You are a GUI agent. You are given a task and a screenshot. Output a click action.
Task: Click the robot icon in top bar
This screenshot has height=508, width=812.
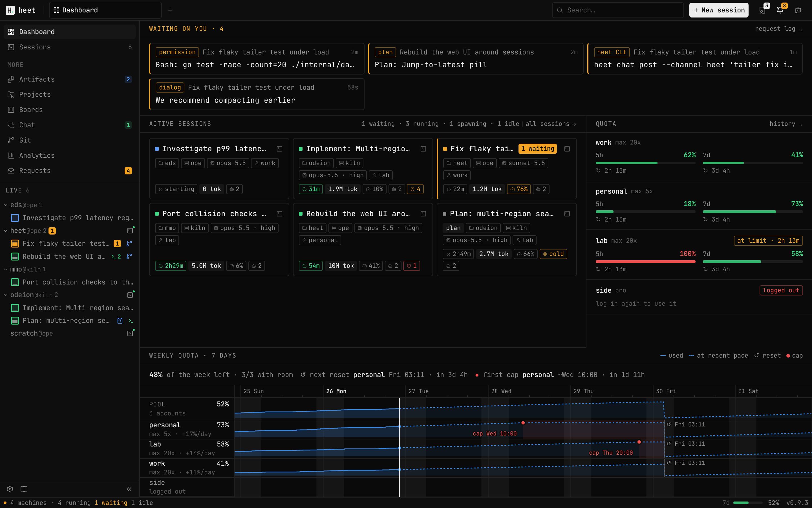(x=798, y=10)
